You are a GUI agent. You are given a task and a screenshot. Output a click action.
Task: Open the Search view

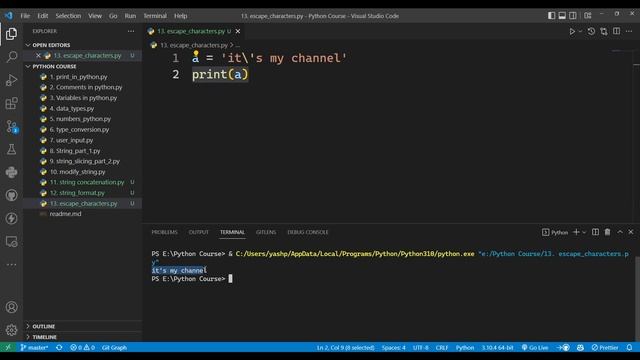11,56
